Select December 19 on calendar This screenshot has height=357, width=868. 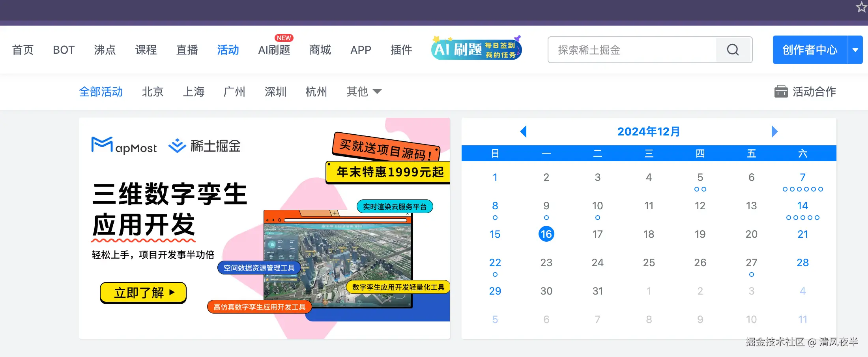pyautogui.click(x=700, y=234)
